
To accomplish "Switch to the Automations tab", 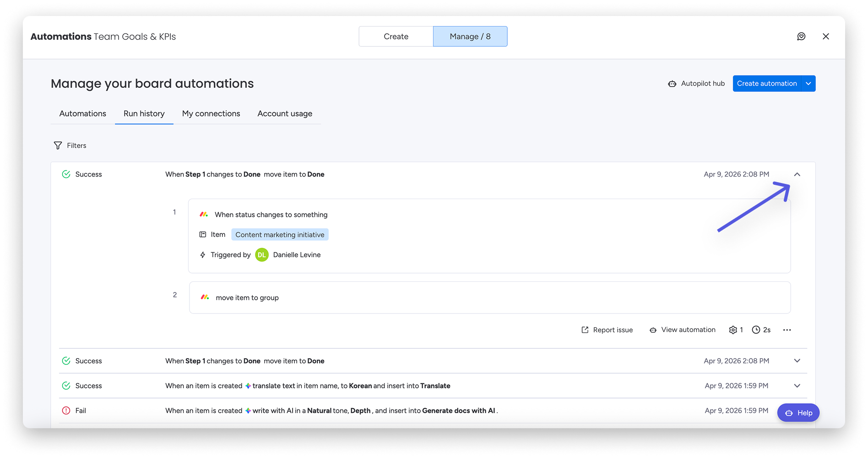I will click(x=82, y=113).
